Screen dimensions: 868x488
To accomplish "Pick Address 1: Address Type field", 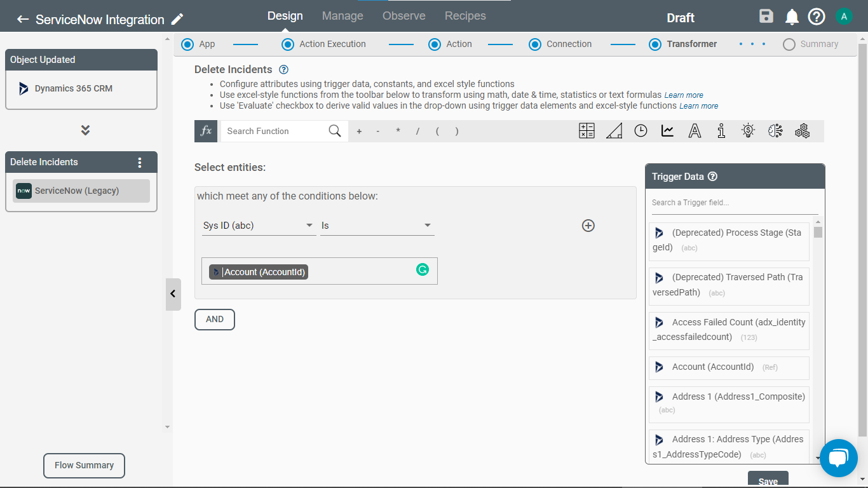I will (729, 447).
